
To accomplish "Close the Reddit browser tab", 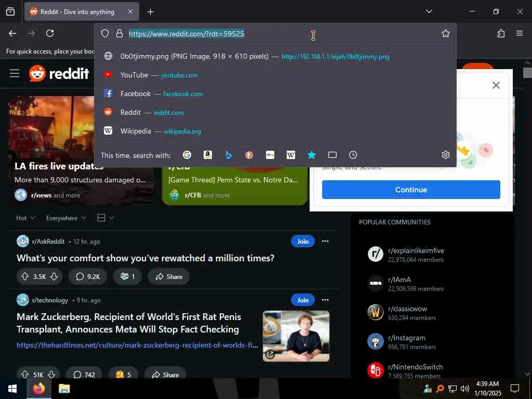I will (130, 11).
